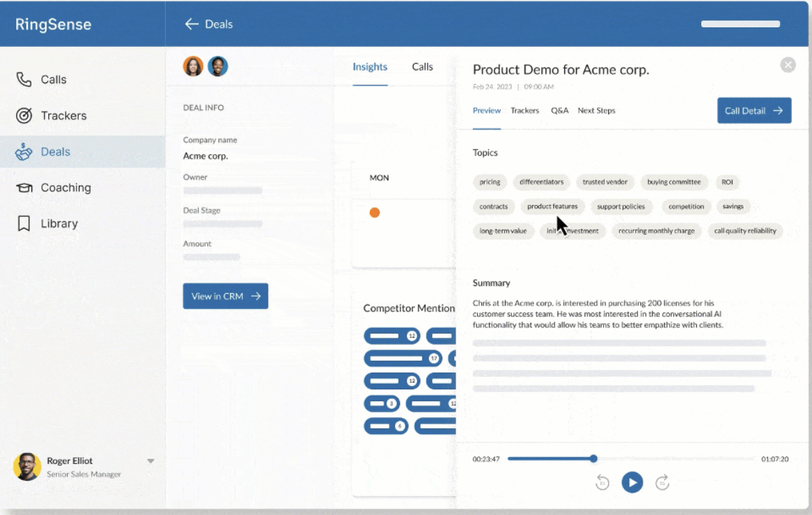Viewport: 812px width, 515px height.
Task: Switch to the Insights tab
Action: 370,67
